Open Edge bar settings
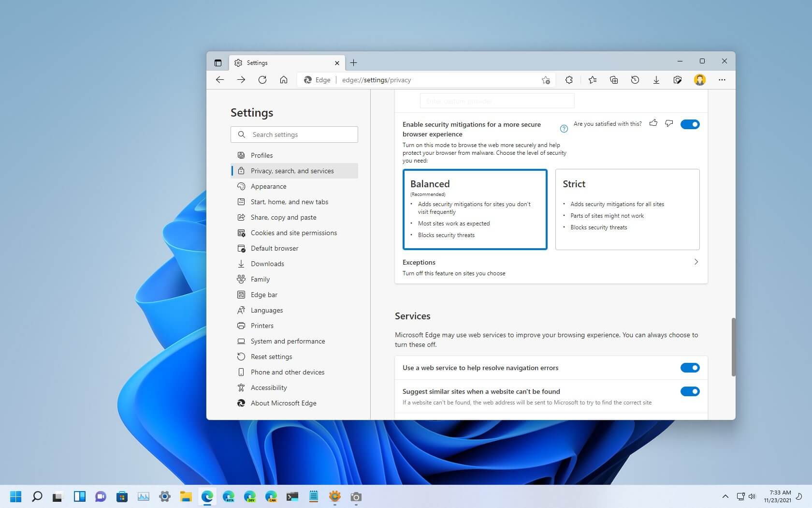Screen dimensions: 812x508 tap(294, 295)
